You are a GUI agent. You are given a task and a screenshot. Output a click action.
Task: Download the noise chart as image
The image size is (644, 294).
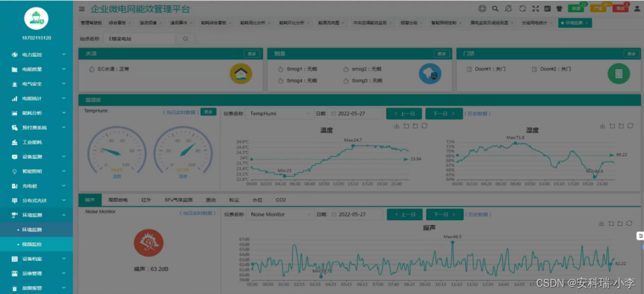(602, 223)
